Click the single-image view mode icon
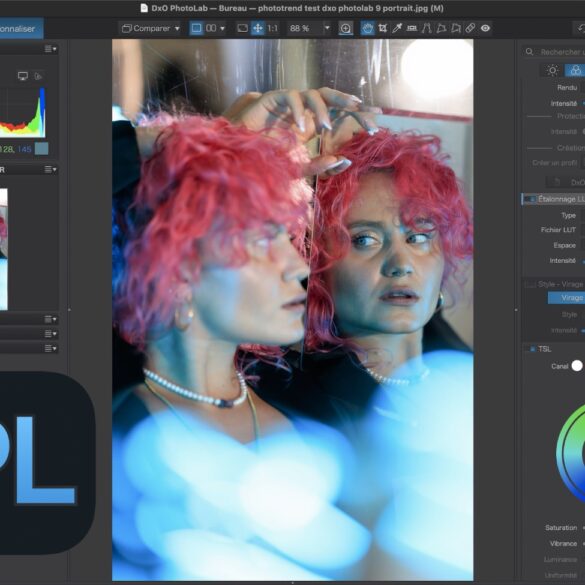Image resolution: width=585 pixels, height=585 pixels. pos(196,28)
